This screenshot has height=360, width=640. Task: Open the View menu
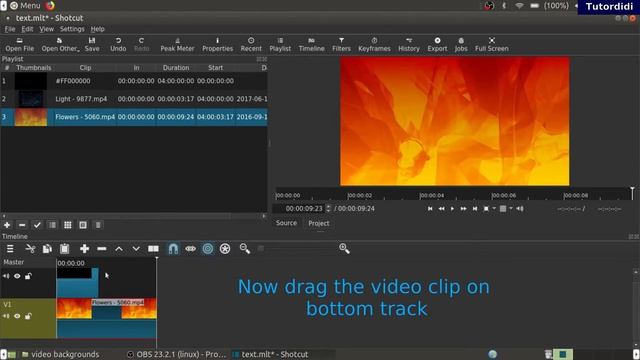click(47, 29)
